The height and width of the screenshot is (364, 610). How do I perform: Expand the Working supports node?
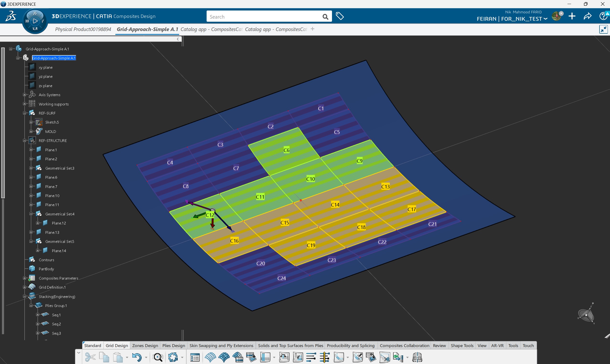coord(25,104)
